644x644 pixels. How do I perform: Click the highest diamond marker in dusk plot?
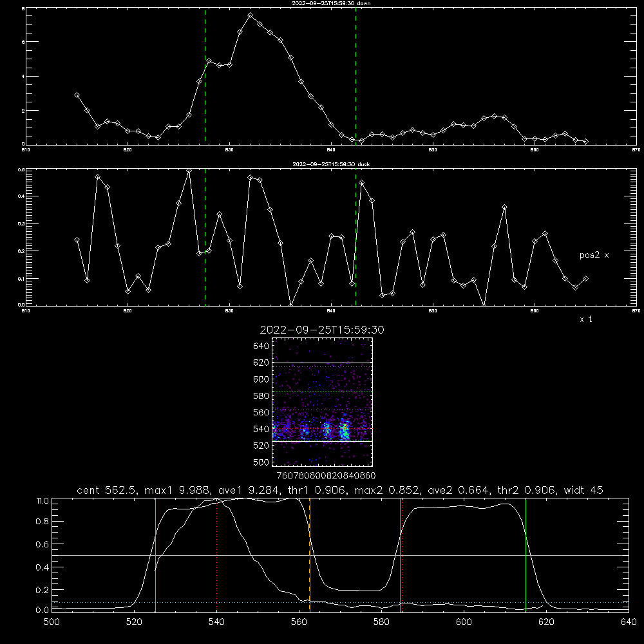(189, 171)
